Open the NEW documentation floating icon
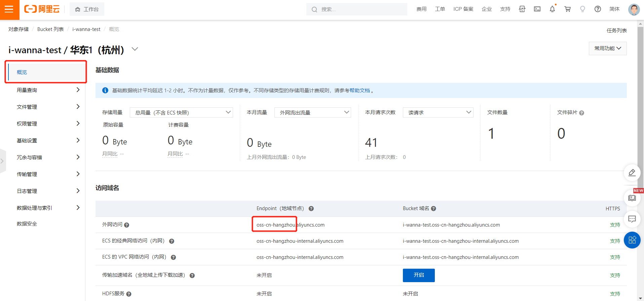The image size is (644, 301). point(632,198)
